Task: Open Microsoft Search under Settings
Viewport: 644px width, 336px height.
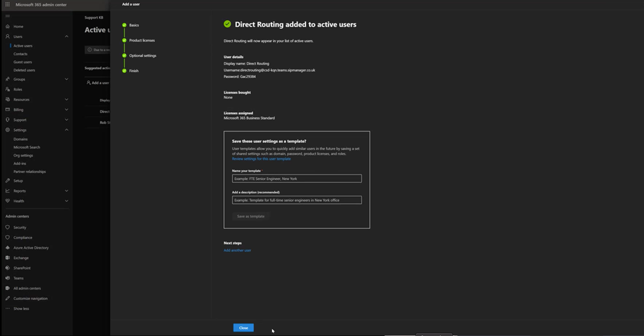Action: pos(27,147)
